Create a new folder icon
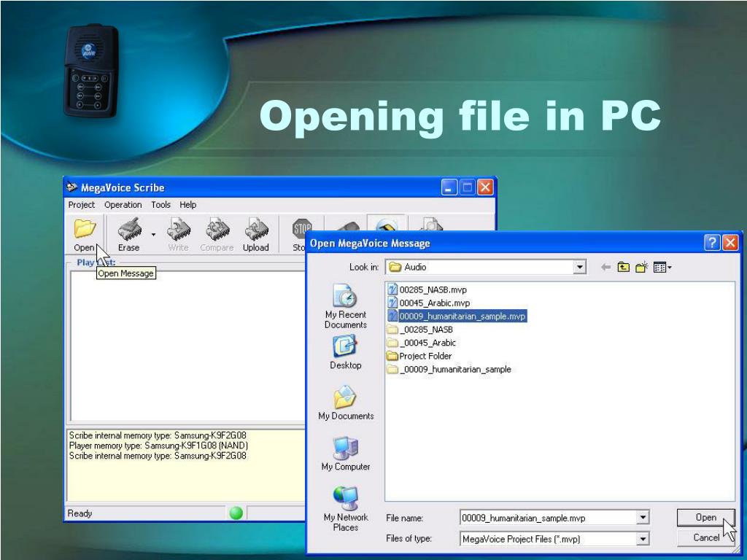747x560 pixels. pyautogui.click(x=642, y=267)
